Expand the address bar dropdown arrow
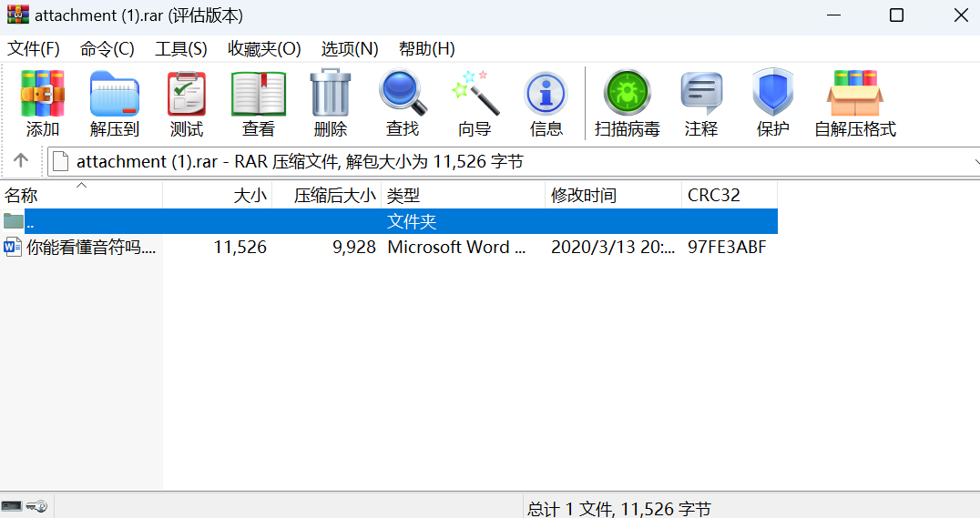The image size is (980, 518). pos(975,162)
